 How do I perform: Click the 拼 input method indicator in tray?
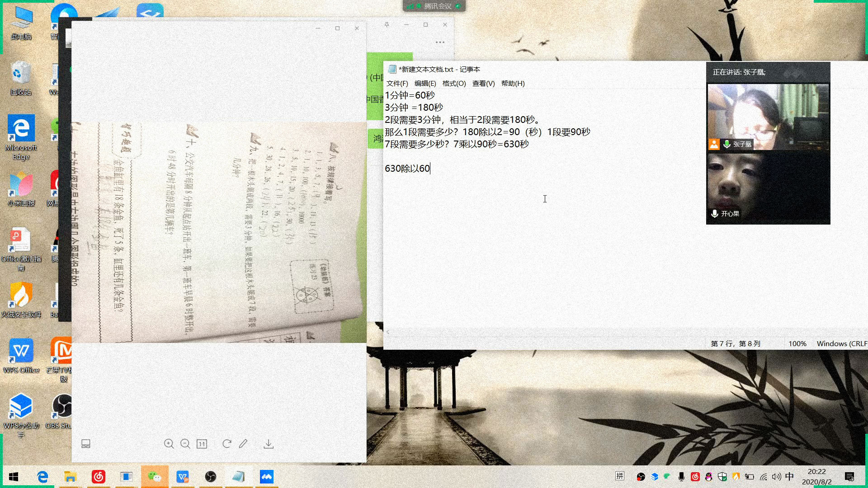coord(620,476)
